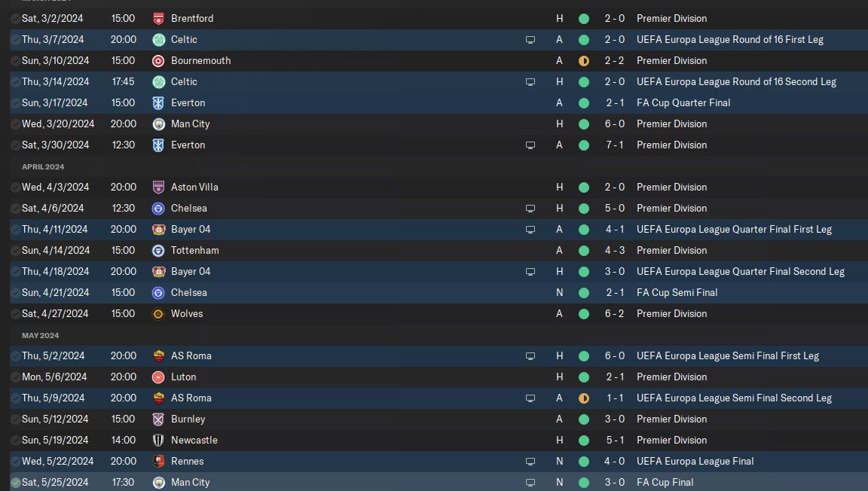Click the Brentford club badge icon
868x491 pixels.
click(x=158, y=19)
